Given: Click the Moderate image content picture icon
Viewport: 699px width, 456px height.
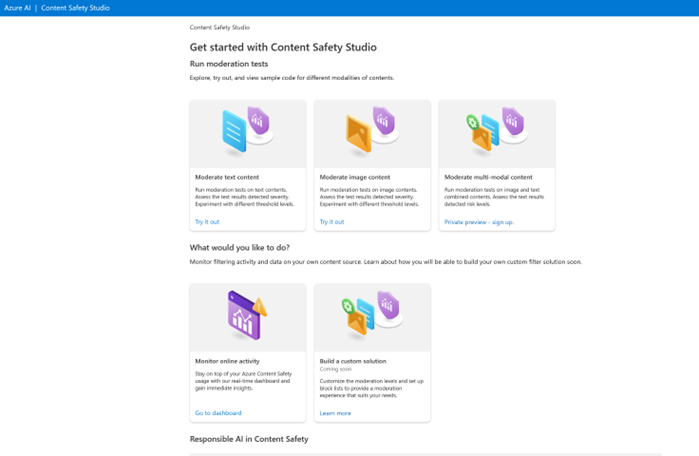Looking at the screenshot, I should click(x=359, y=133).
